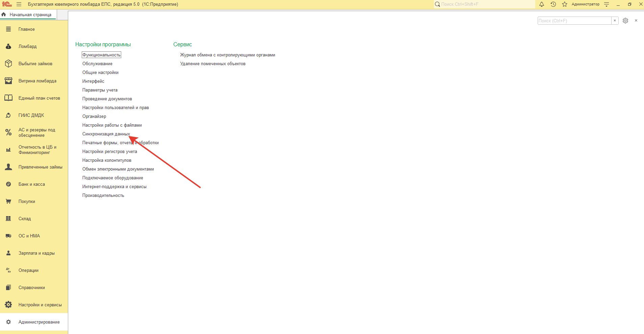
Task: Open Настройки пользователей и прав
Action: coord(115,108)
